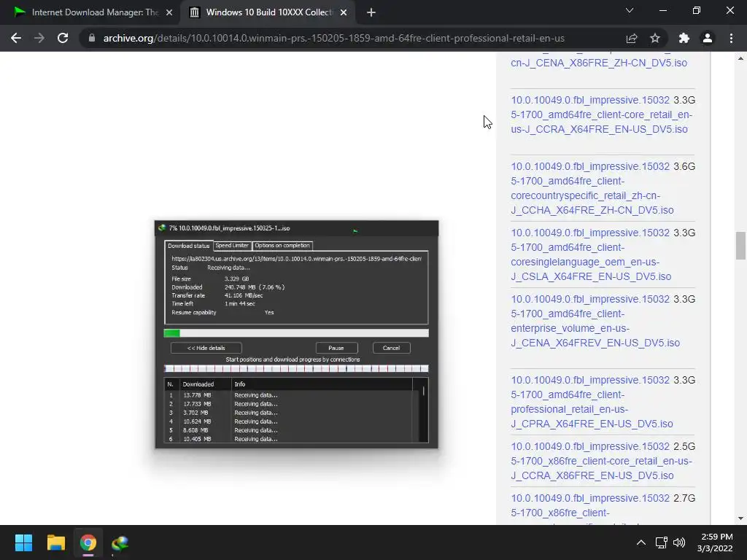Go back to the previous page in Chrome

16,38
